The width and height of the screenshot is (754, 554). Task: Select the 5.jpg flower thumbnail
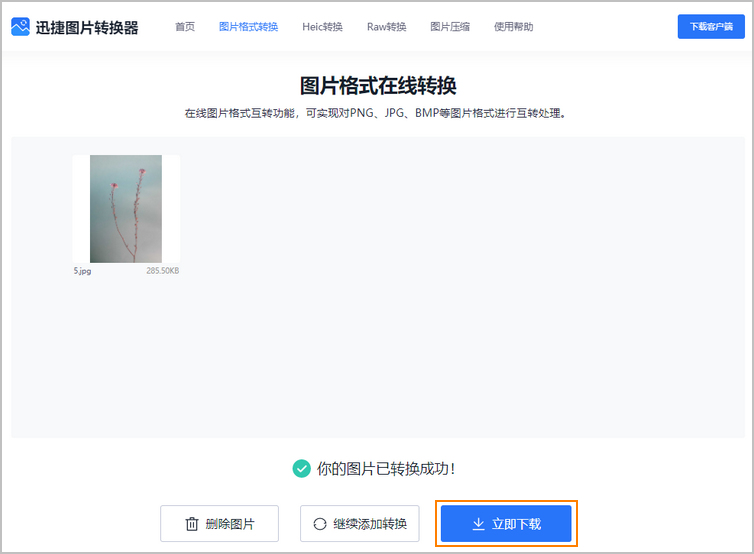(x=126, y=209)
